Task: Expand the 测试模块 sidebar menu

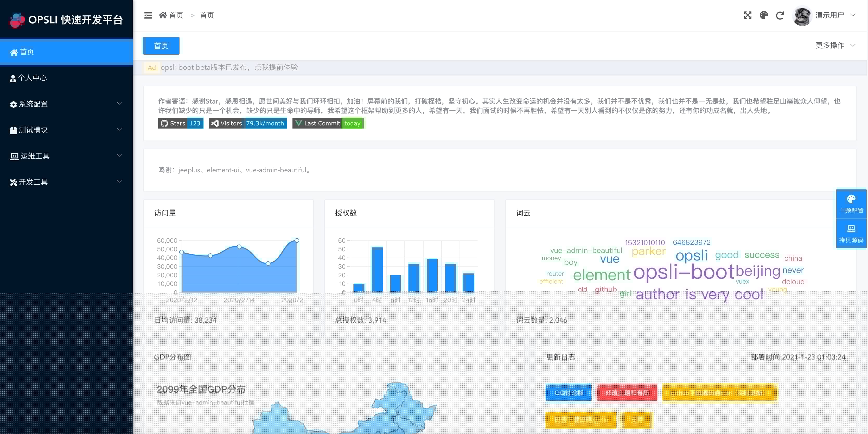Action: [66, 130]
